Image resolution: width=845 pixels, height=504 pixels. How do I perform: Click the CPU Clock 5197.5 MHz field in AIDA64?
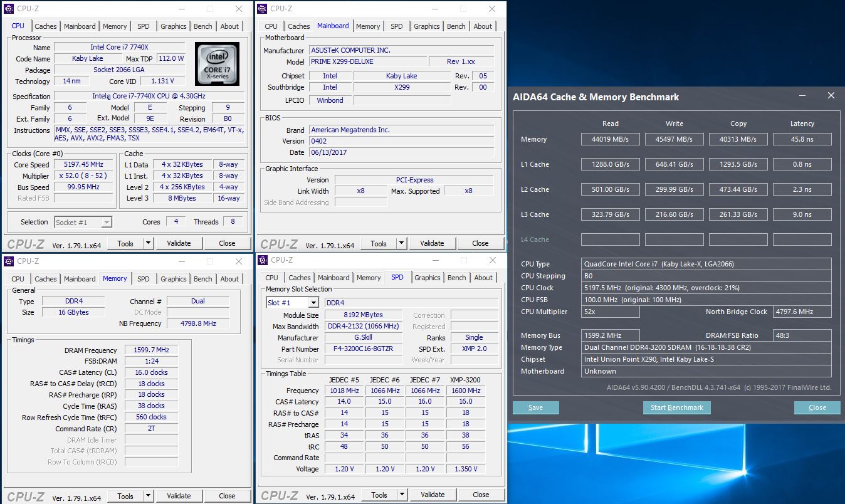pos(706,288)
